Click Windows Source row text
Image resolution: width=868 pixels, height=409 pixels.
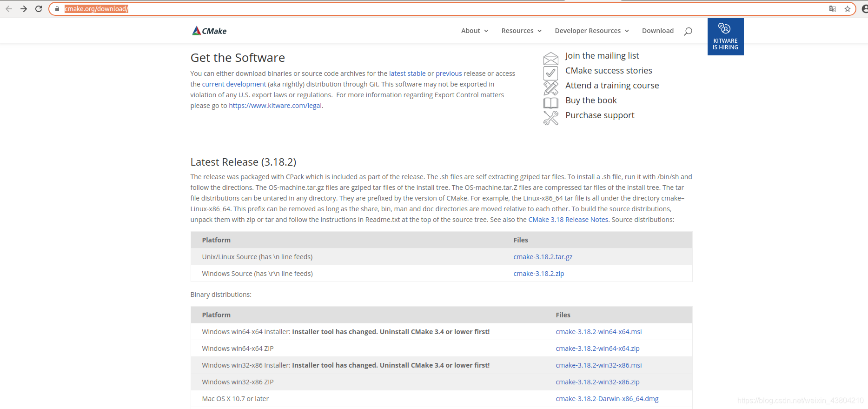click(257, 274)
